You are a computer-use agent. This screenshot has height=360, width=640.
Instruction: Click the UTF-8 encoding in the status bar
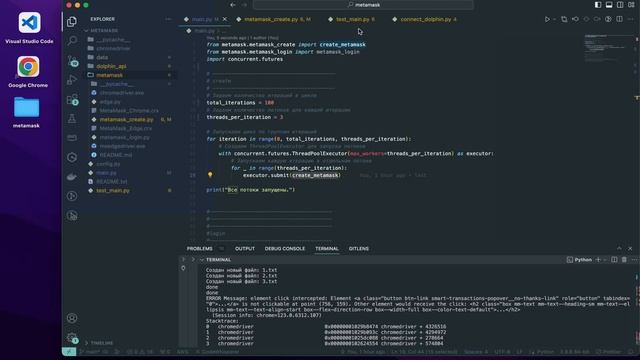[x=502, y=351]
